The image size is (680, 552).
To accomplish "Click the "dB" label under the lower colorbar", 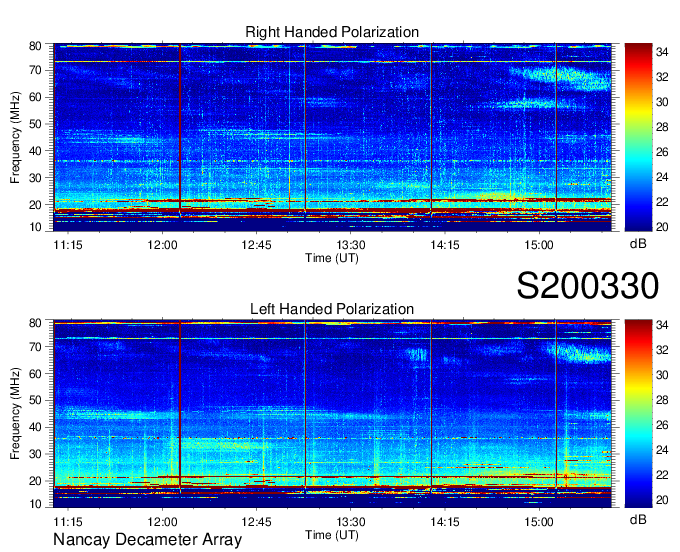I will click(638, 519).
